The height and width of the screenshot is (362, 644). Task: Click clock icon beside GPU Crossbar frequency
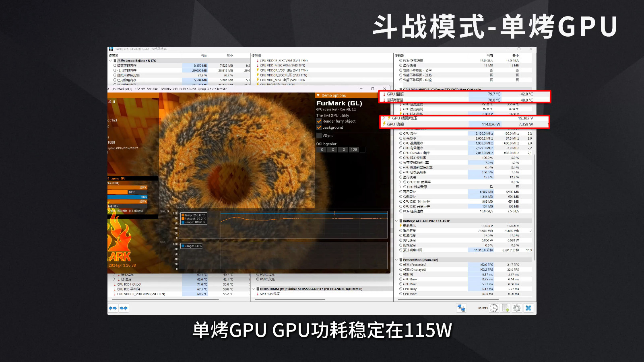pyautogui.click(x=401, y=153)
